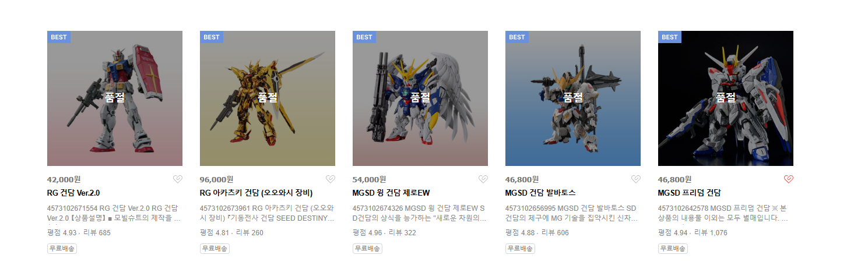The width and height of the screenshot is (868, 276).
Task: Toggle wishlist heart for MGSD 윙 건담 제로EW
Action: [x=483, y=179]
